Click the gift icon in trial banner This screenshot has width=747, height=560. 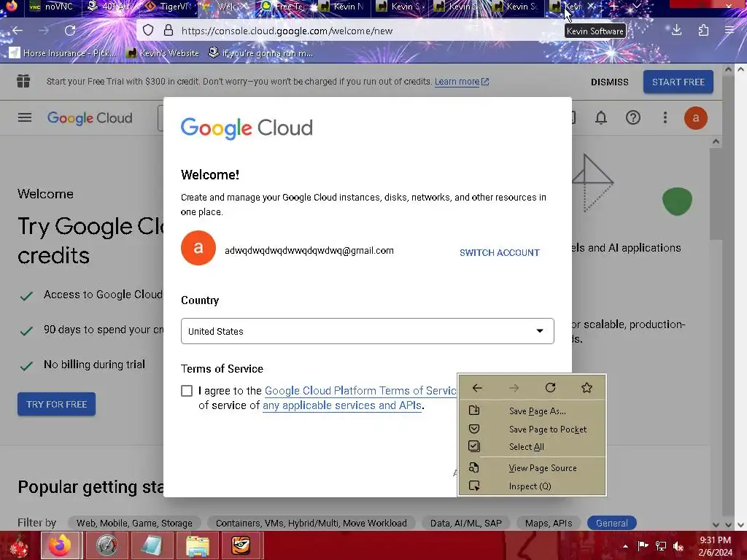click(x=23, y=82)
